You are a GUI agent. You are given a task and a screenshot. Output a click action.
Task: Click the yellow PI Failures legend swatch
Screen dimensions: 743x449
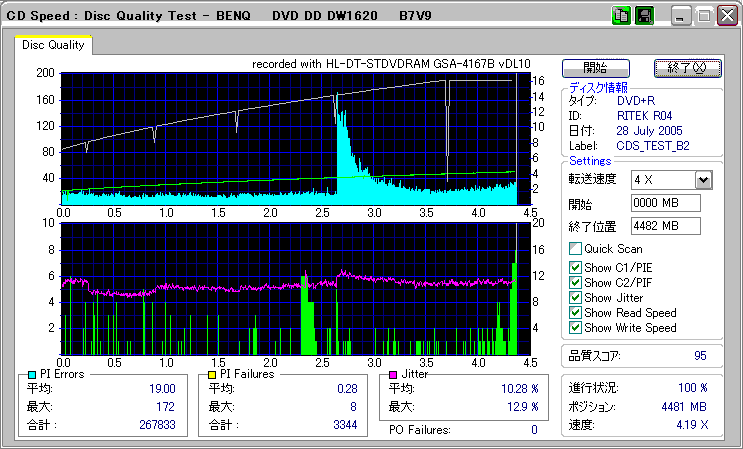pos(211,374)
